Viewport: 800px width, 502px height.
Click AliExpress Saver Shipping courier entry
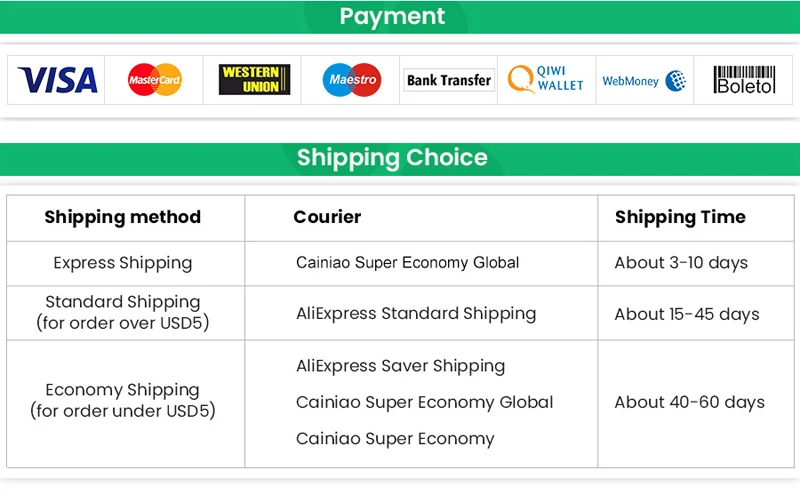click(x=401, y=366)
